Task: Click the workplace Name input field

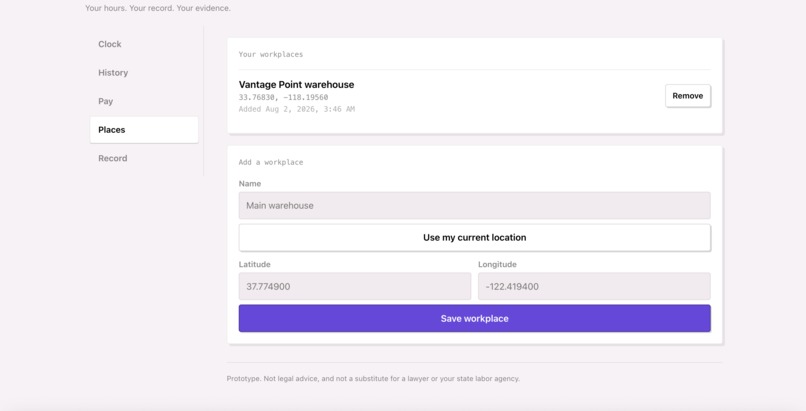Action: pos(474,206)
